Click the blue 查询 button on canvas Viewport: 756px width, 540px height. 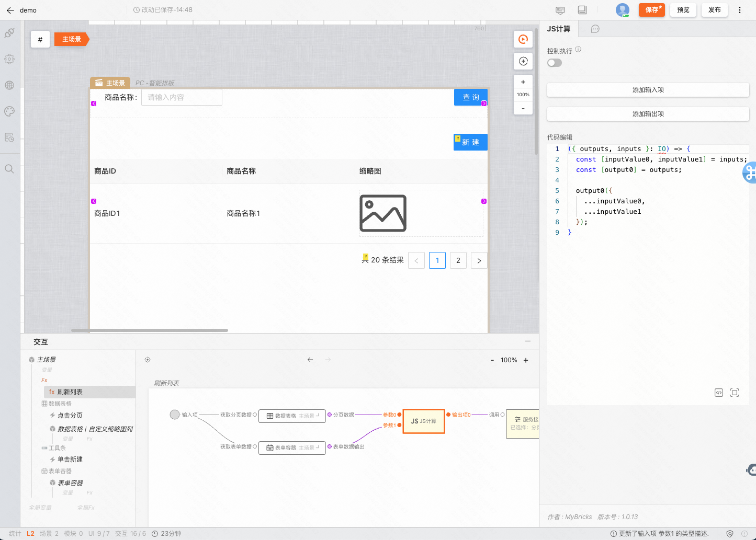pos(471,97)
